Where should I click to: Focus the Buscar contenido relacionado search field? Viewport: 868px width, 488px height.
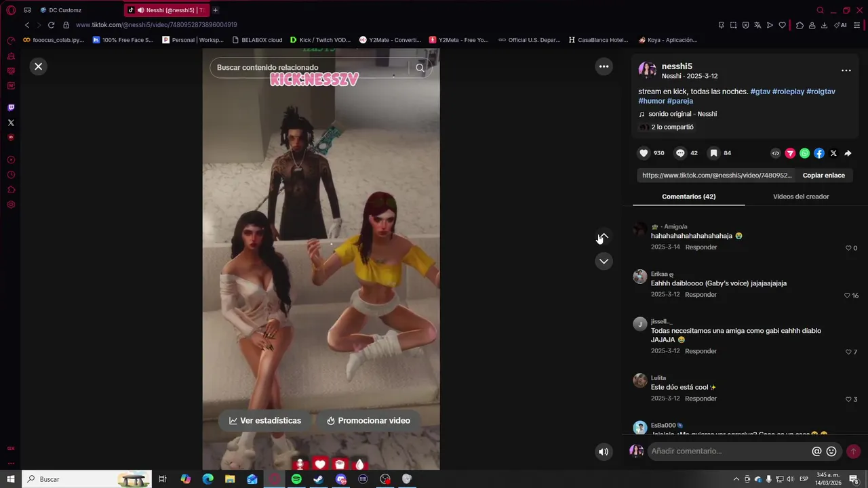tap(311, 68)
